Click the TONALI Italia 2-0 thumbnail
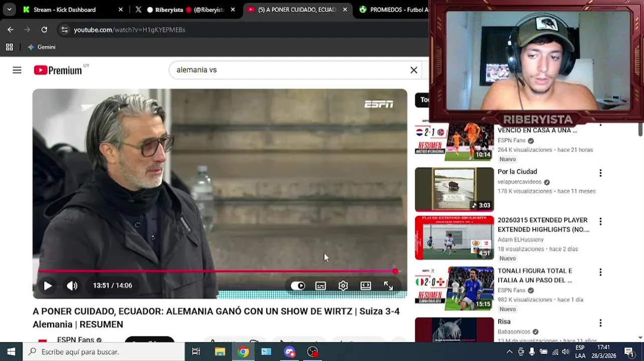This screenshot has height=361, width=644. pyautogui.click(x=454, y=288)
